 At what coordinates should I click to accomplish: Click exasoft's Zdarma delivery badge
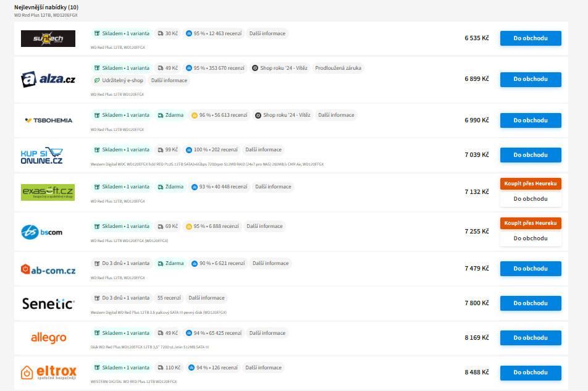click(x=170, y=187)
